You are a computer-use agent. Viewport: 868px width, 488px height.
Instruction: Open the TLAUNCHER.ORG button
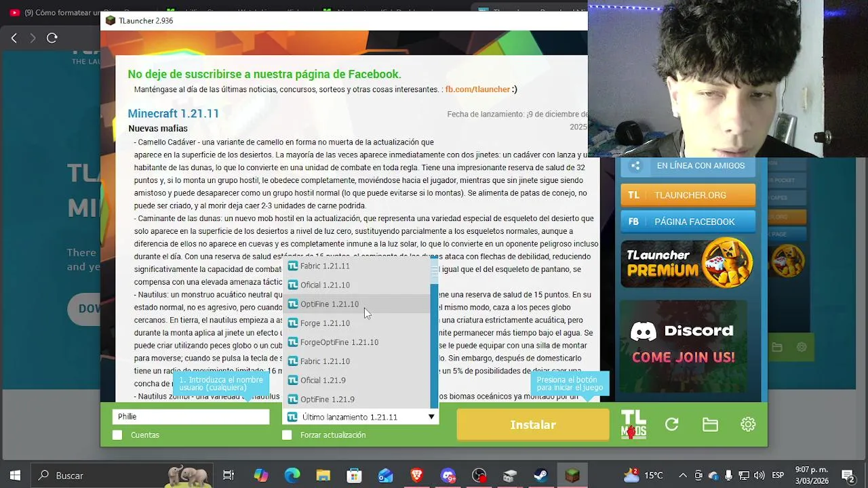click(x=688, y=195)
